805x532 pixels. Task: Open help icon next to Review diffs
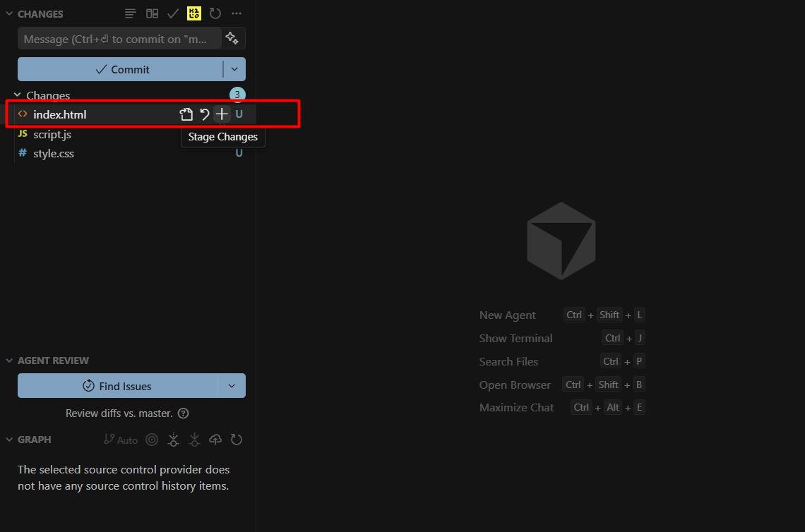(184, 413)
